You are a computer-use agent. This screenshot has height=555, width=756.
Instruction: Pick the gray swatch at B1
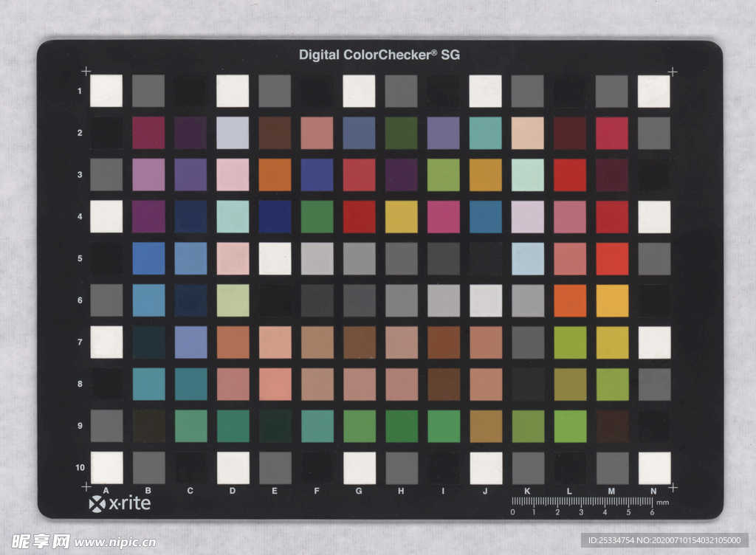coord(148,91)
